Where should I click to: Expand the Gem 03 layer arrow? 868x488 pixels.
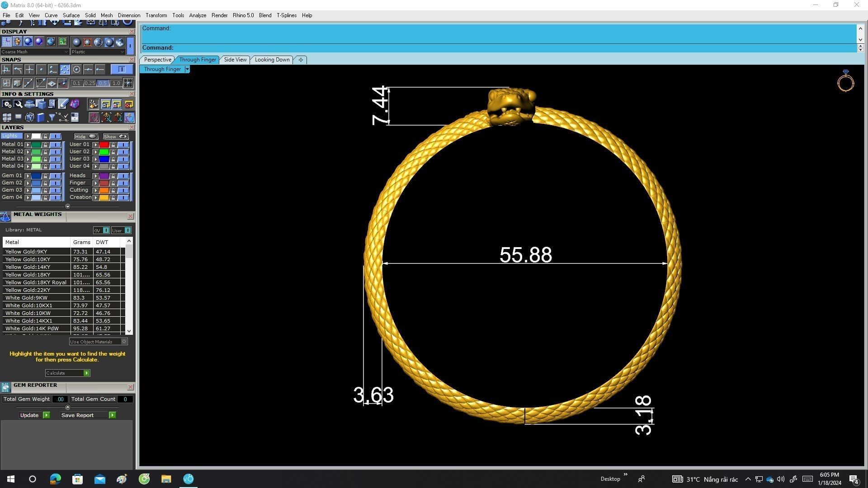tap(28, 190)
